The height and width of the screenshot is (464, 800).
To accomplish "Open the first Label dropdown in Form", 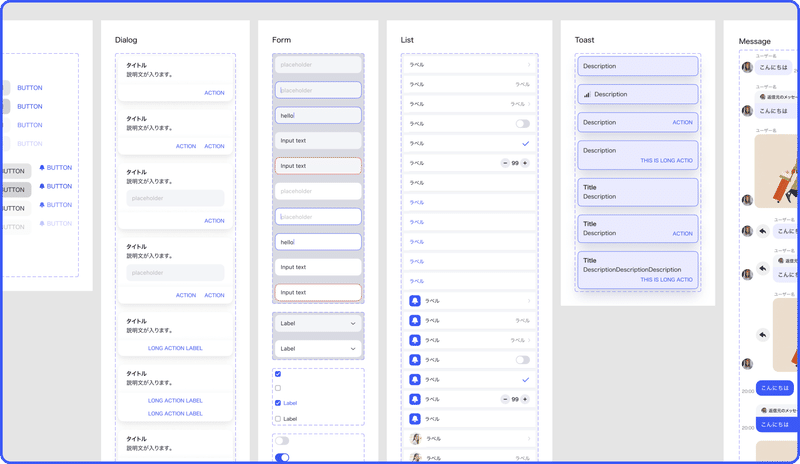I will (318, 324).
